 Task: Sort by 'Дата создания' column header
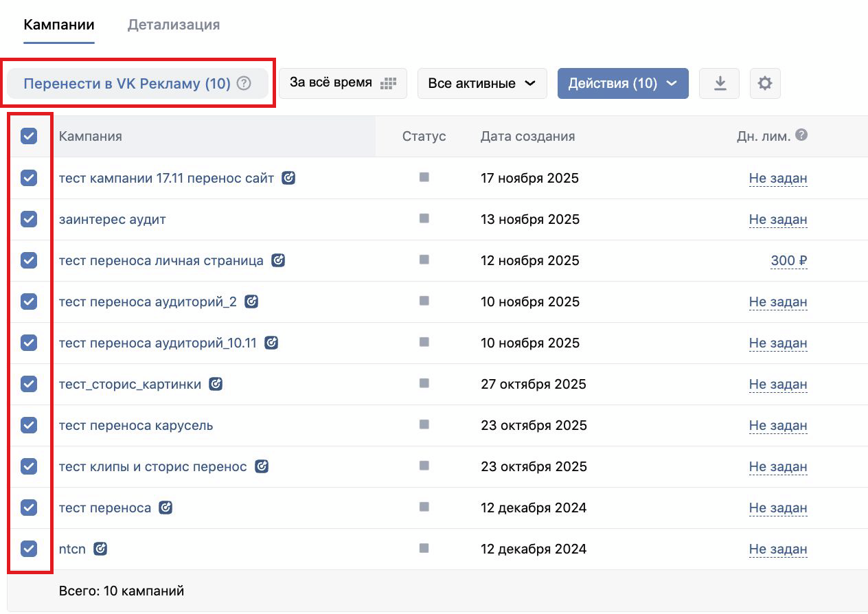point(527,136)
